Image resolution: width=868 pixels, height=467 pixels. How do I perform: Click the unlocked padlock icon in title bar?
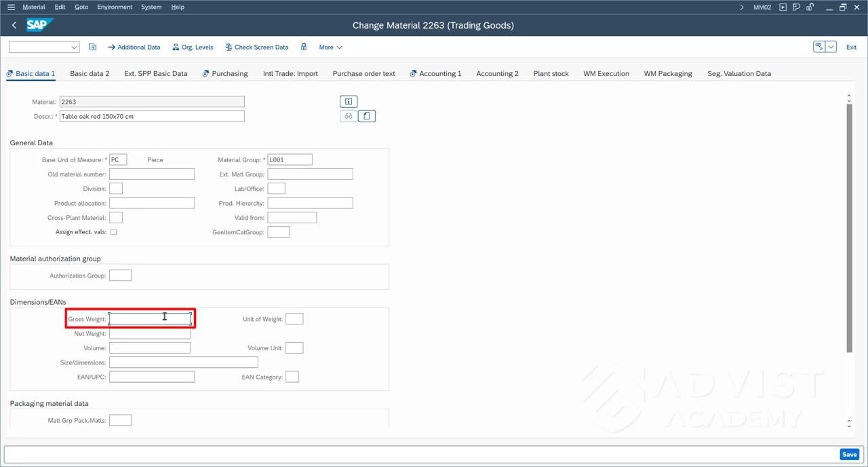pos(810,7)
